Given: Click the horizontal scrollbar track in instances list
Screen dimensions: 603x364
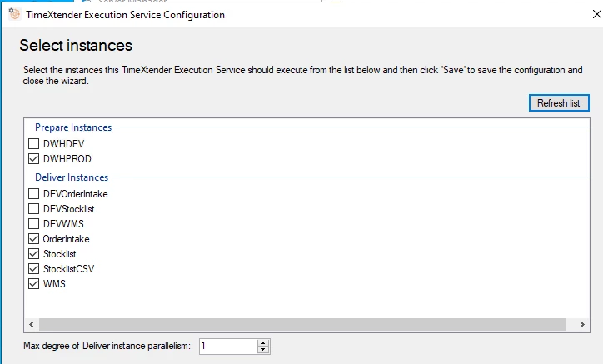Looking at the screenshot, I should coord(302,324).
